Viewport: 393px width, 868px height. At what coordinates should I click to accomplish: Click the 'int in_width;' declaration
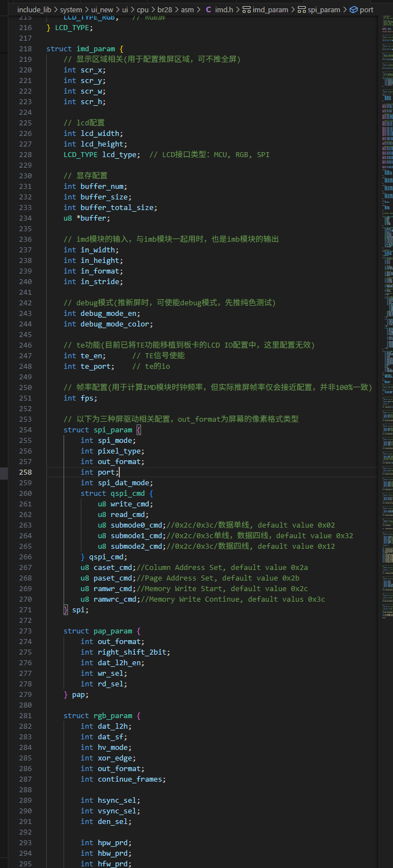tap(91, 250)
